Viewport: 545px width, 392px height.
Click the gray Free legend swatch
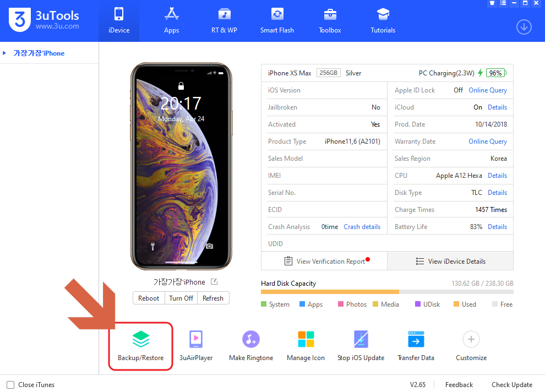(495, 304)
